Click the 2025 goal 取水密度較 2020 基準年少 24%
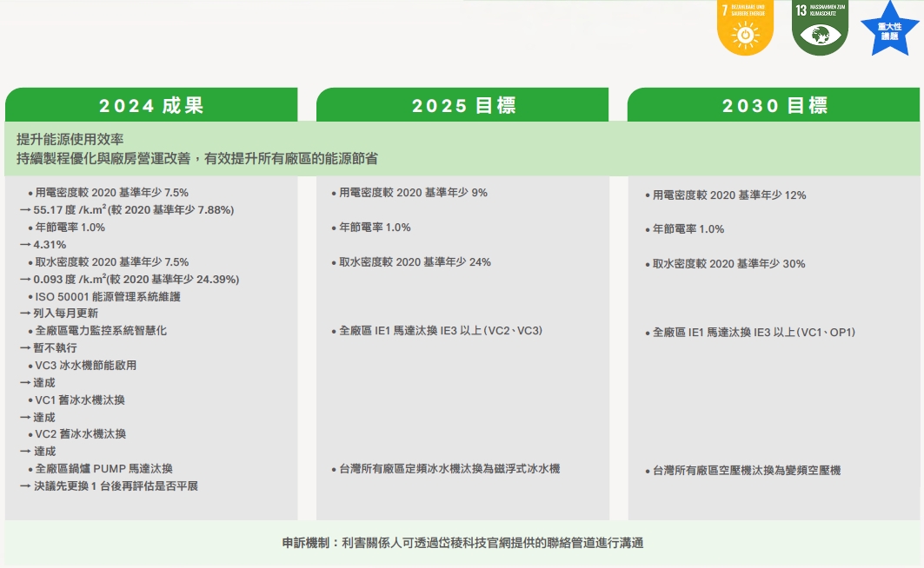Viewport: 924px width, 568px height. pyautogui.click(x=415, y=262)
